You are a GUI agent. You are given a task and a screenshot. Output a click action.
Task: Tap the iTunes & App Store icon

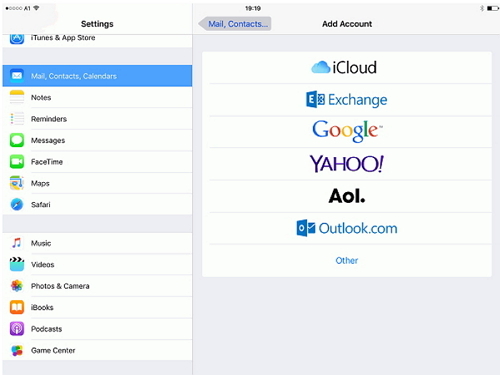(17, 39)
